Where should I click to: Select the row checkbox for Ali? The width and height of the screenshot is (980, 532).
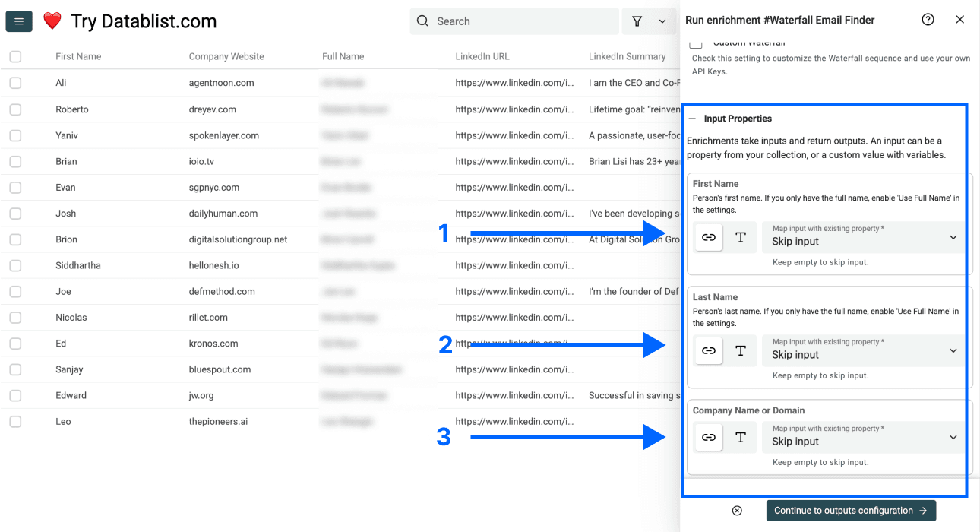[15, 82]
